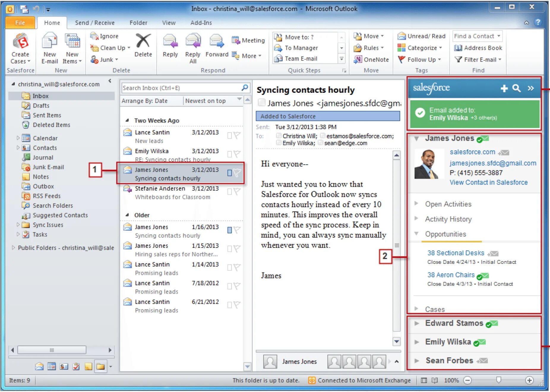Click the zoom slider handle
Image resolution: width=550 pixels, height=392 pixels.
click(x=499, y=380)
